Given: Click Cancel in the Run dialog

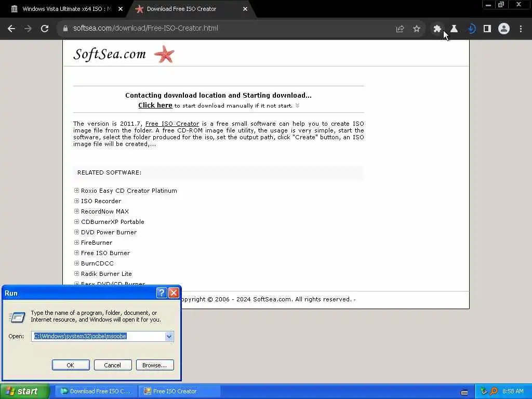Looking at the screenshot, I should tap(113, 365).
